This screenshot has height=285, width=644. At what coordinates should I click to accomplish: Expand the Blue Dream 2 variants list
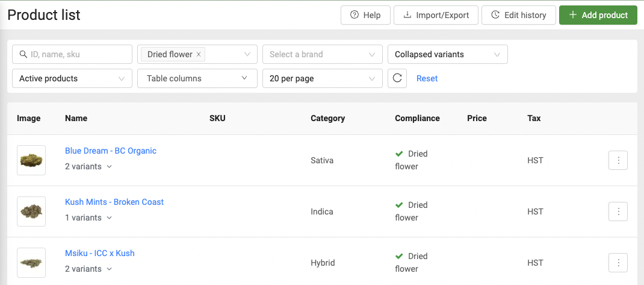click(88, 167)
